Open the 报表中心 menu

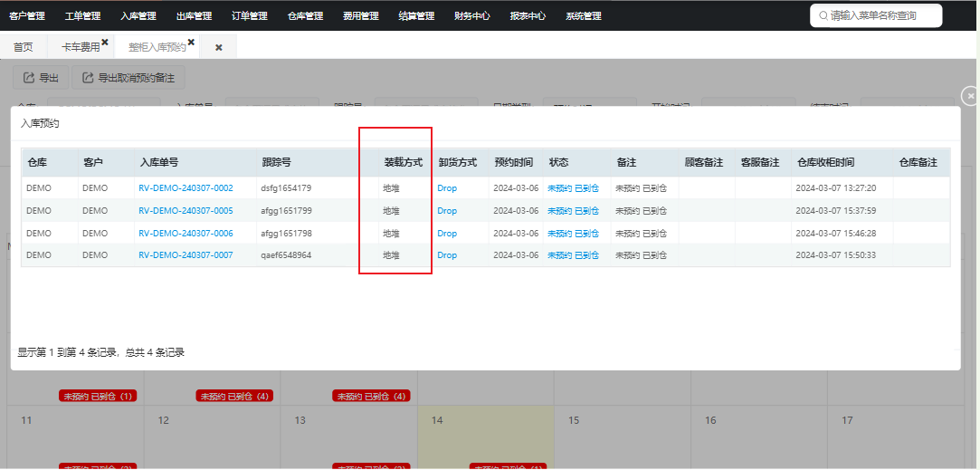pos(528,16)
